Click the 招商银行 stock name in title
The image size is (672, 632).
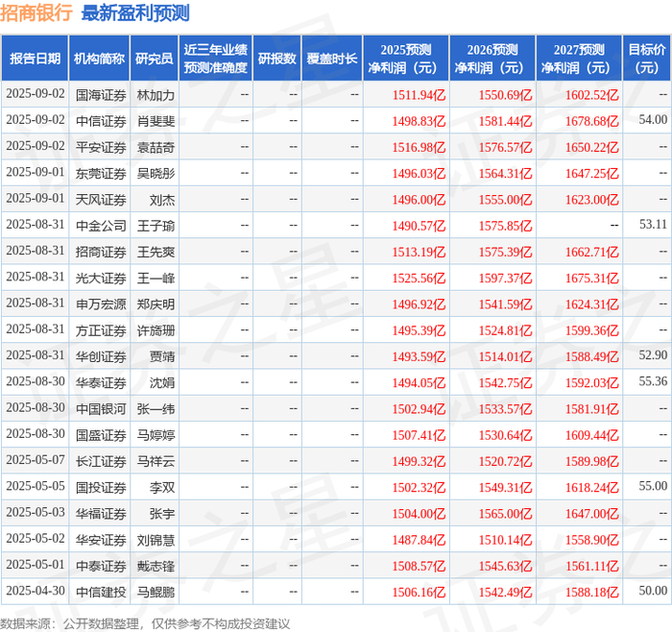click(x=37, y=13)
